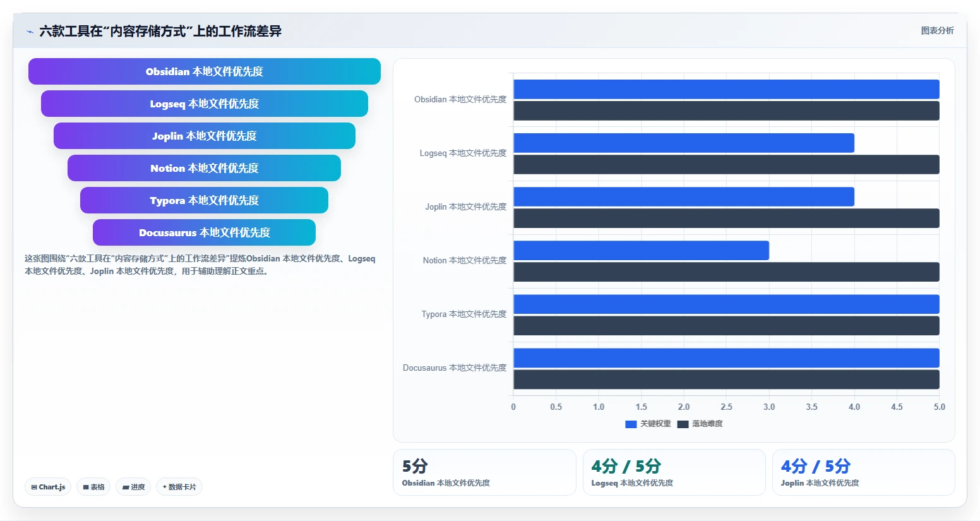Click the blue Typora 关键权重 bar

point(726,304)
